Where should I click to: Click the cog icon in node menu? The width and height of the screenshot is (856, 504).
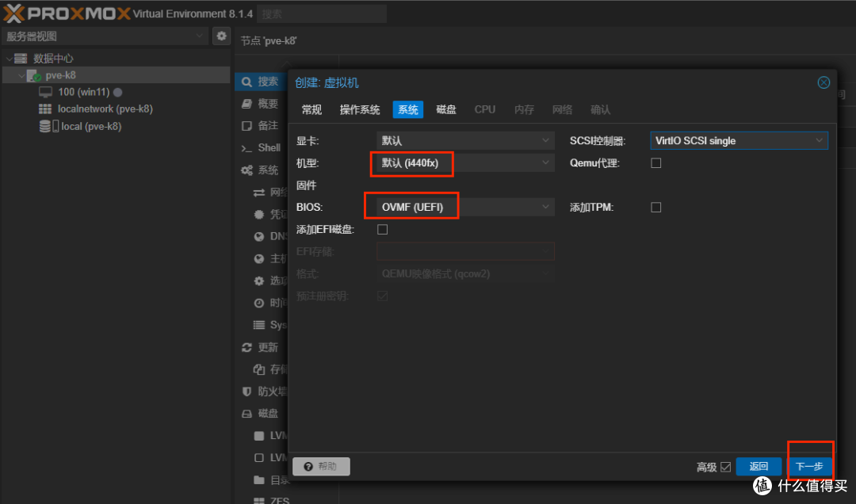(258, 281)
